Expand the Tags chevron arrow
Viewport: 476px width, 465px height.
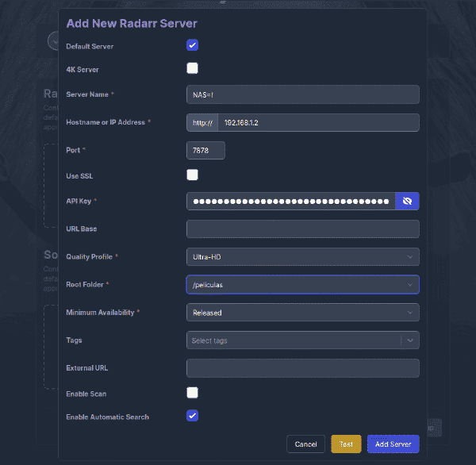[x=410, y=340]
